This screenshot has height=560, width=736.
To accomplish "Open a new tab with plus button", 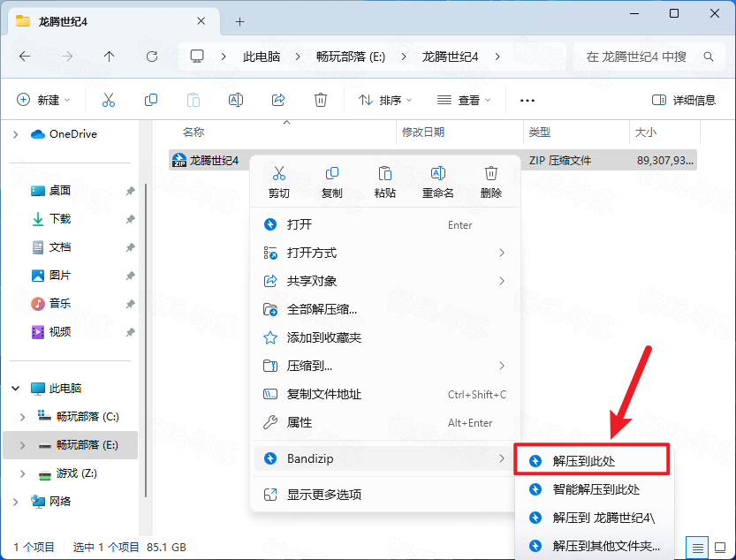I will (239, 21).
